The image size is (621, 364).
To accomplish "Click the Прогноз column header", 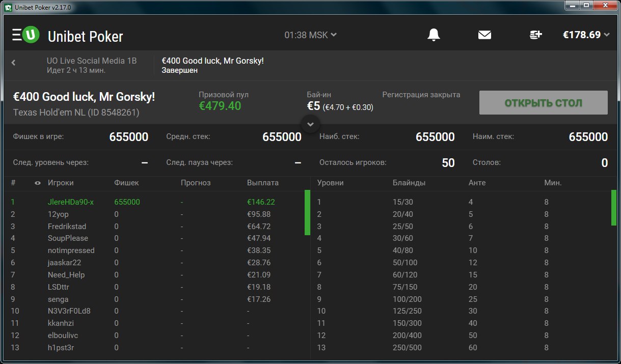I will [x=196, y=183].
